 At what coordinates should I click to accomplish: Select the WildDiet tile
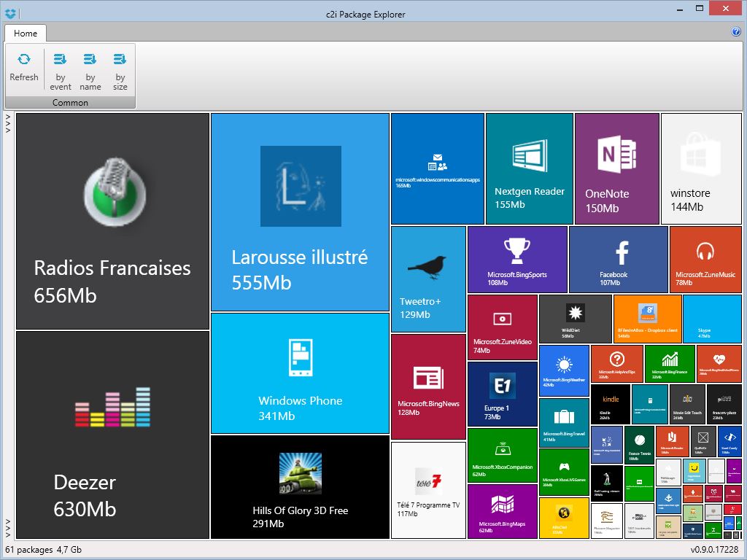coord(576,319)
